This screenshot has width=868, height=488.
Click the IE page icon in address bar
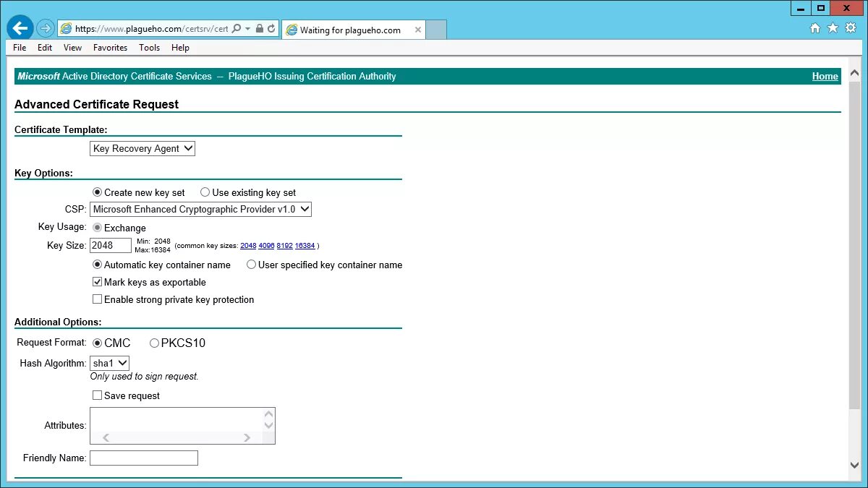pos(66,29)
